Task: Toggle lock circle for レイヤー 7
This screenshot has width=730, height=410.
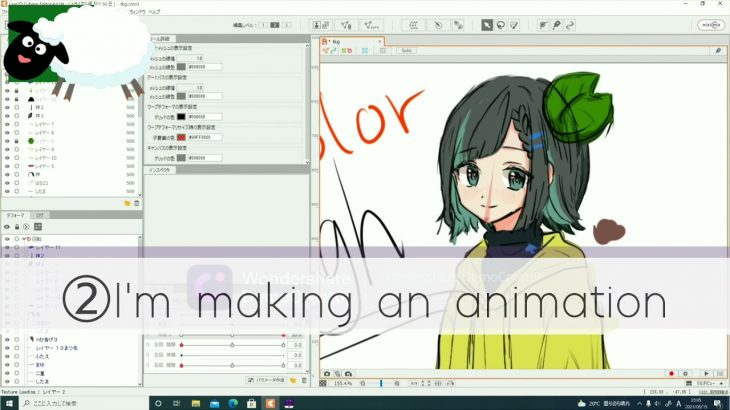Action: (17, 124)
